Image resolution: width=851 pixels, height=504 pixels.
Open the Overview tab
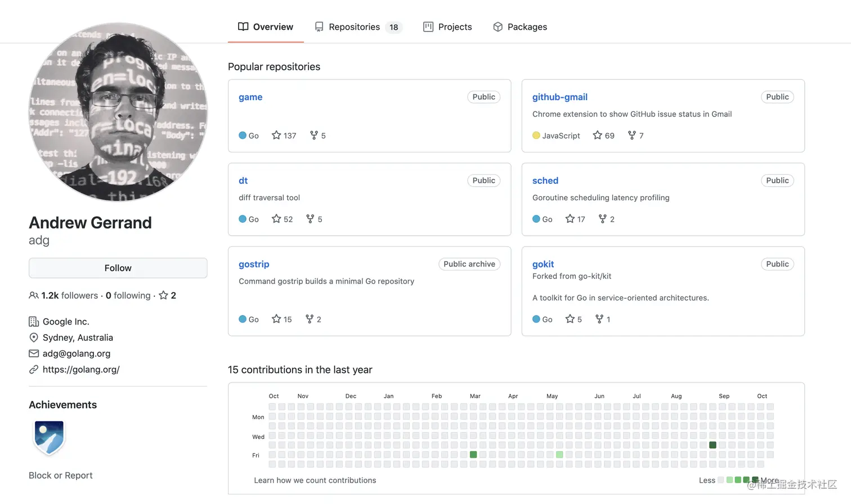(266, 27)
